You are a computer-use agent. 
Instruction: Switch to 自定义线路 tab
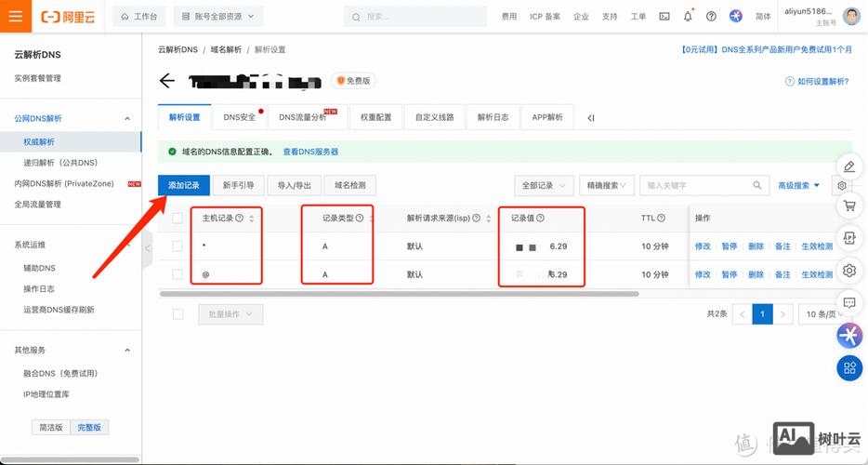click(435, 117)
